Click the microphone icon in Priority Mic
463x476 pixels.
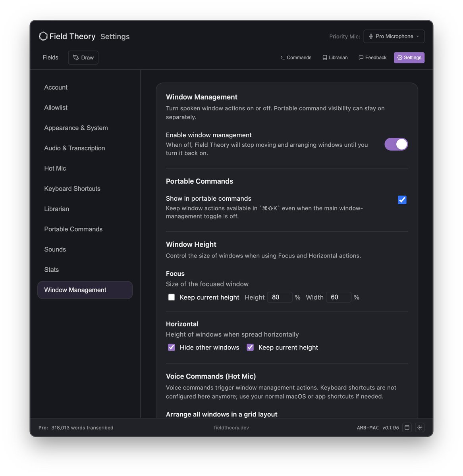pyautogui.click(x=371, y=36)
